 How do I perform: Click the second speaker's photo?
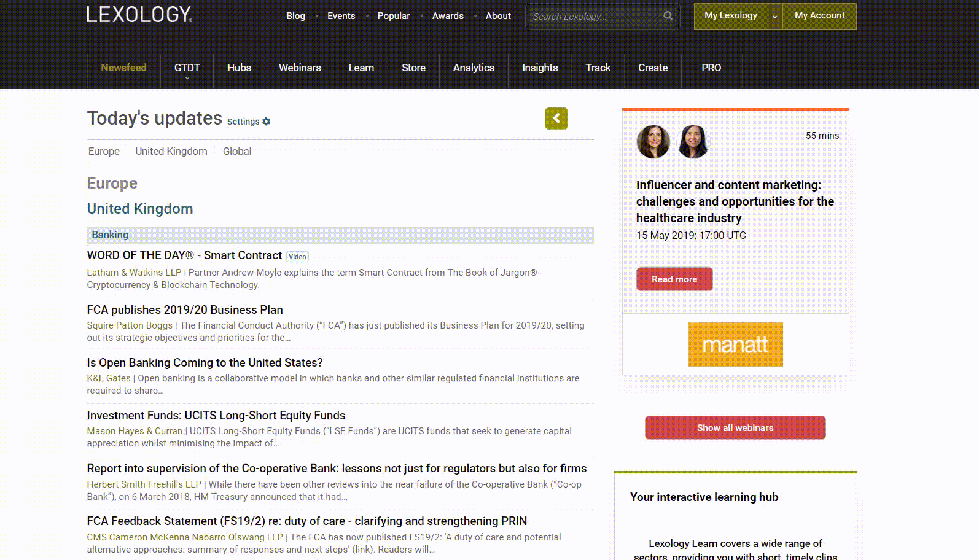click(693, 142)
